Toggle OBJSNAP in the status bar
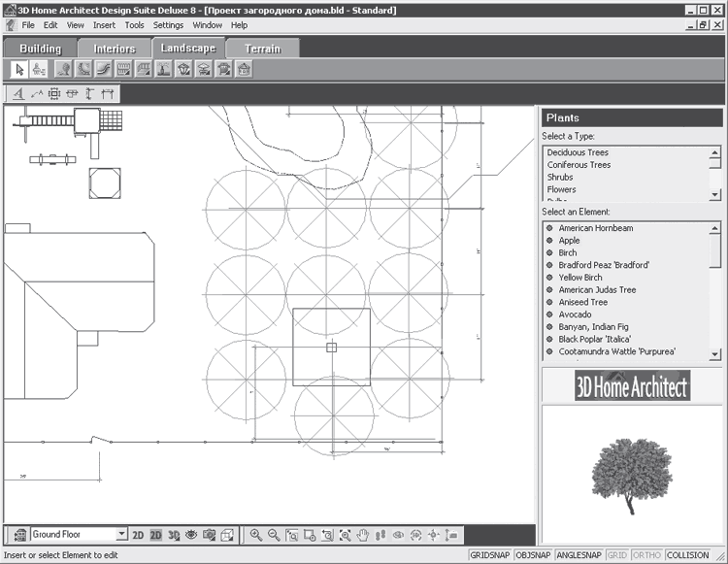 (533, 554)
